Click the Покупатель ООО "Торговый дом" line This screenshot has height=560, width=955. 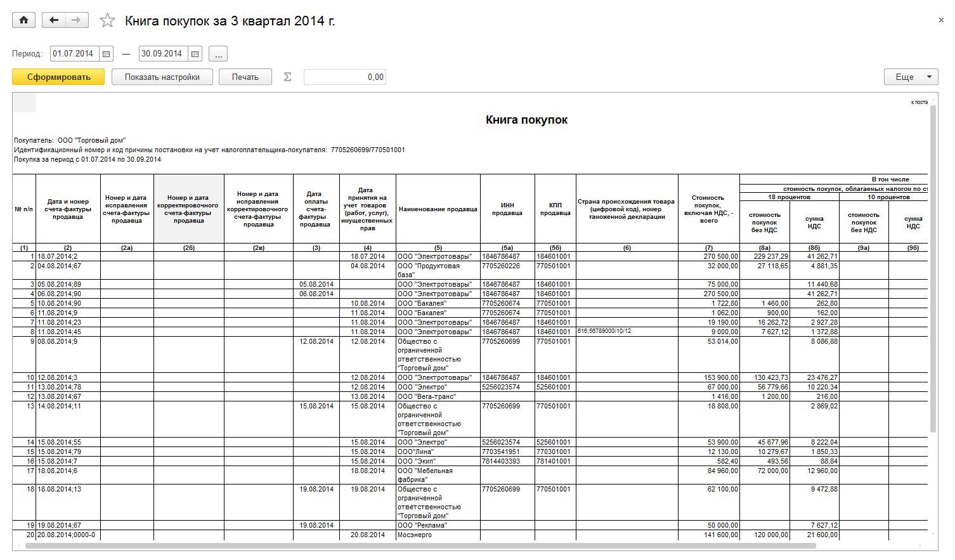point(70,140)
